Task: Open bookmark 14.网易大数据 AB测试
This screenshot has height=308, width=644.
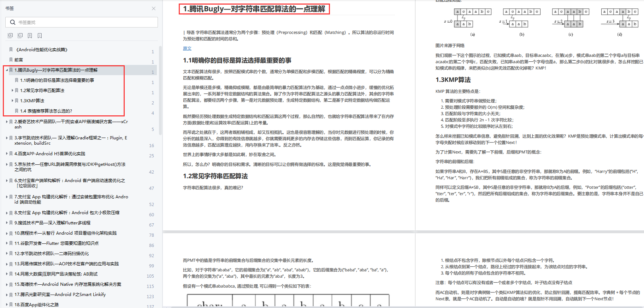Action: [56, 274]
